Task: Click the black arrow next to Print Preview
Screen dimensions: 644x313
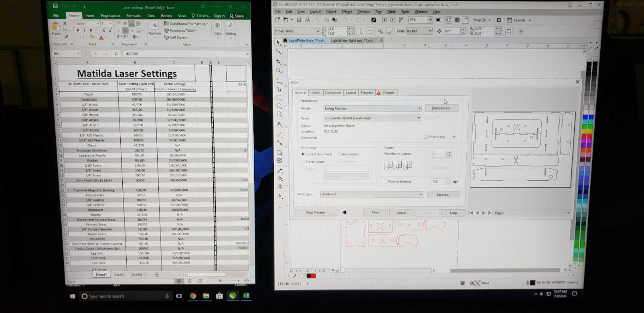Action: coord(344,212)
